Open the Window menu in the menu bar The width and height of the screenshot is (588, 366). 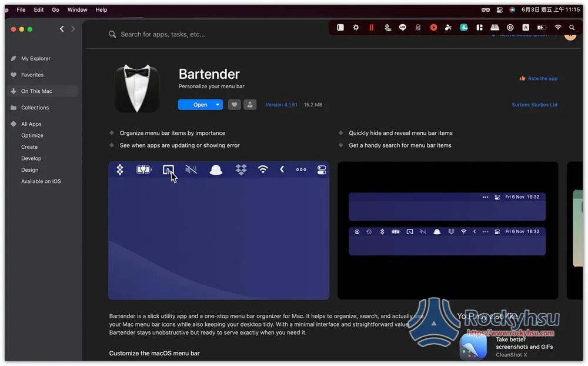pyautogui.click(x=77, y=10)
